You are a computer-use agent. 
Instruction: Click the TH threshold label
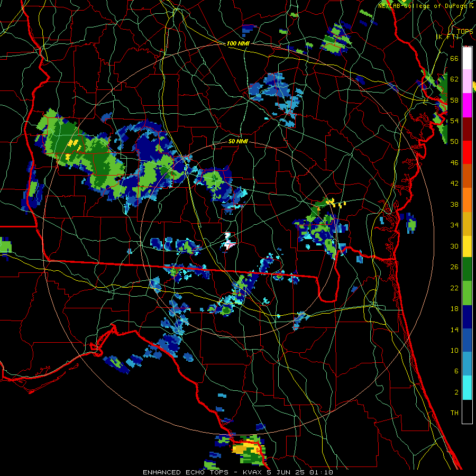(454, 413)
